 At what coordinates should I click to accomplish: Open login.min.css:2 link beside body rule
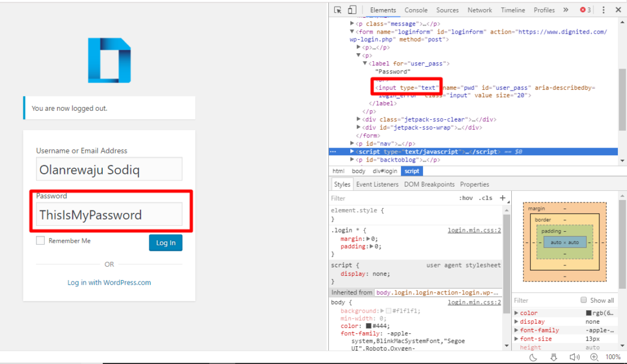pyautogui.click(x=475, y=302)
